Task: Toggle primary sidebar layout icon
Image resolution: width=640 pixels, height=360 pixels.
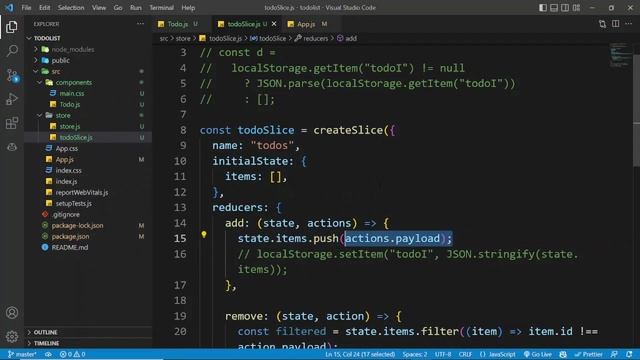Action: (543, 8)
